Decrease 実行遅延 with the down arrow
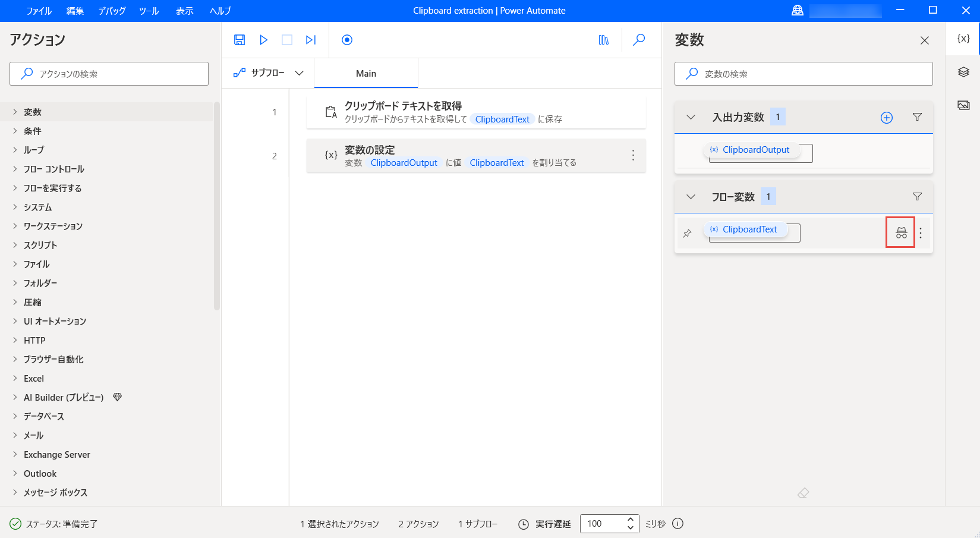The height and width of the screenshot is (538, 980). point(631,528)
